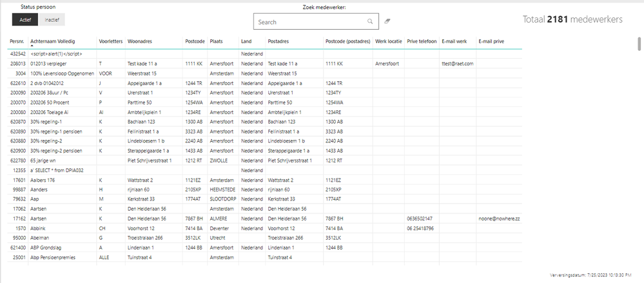Select the ttest@raet.com email cell
644x283 pixels.
point(458,64)
